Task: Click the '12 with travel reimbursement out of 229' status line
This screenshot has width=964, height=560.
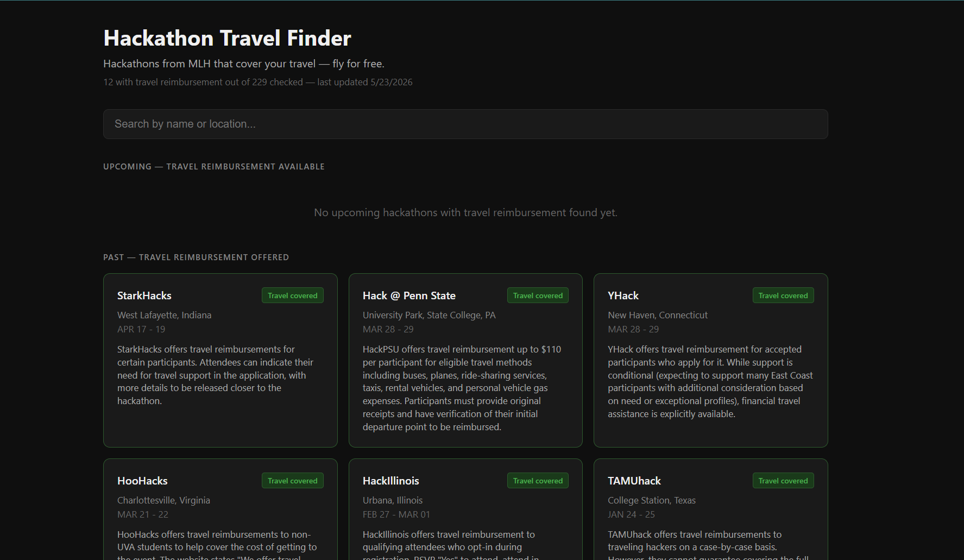Action: (x=258, y=82)
